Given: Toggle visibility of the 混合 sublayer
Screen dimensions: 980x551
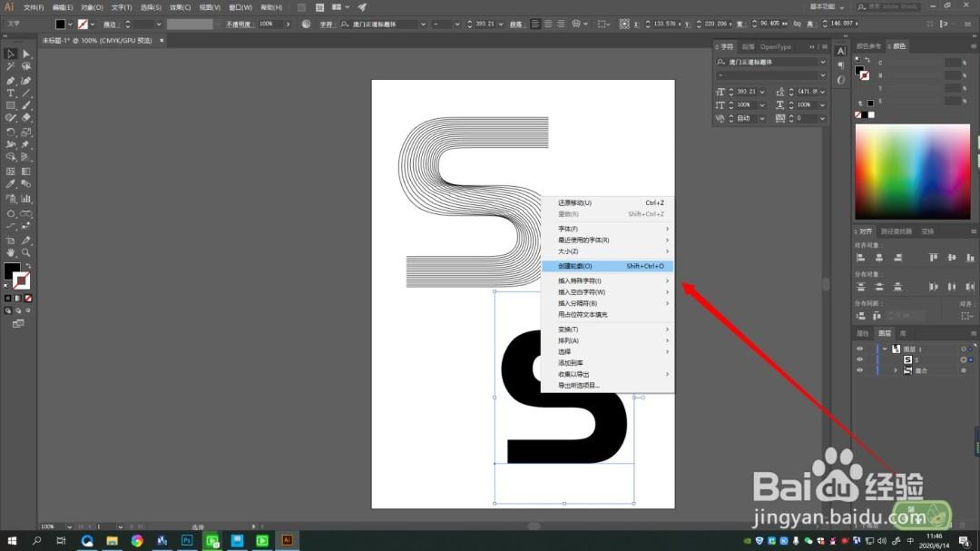Looking at the screenshot, I should tap(860, 370).
